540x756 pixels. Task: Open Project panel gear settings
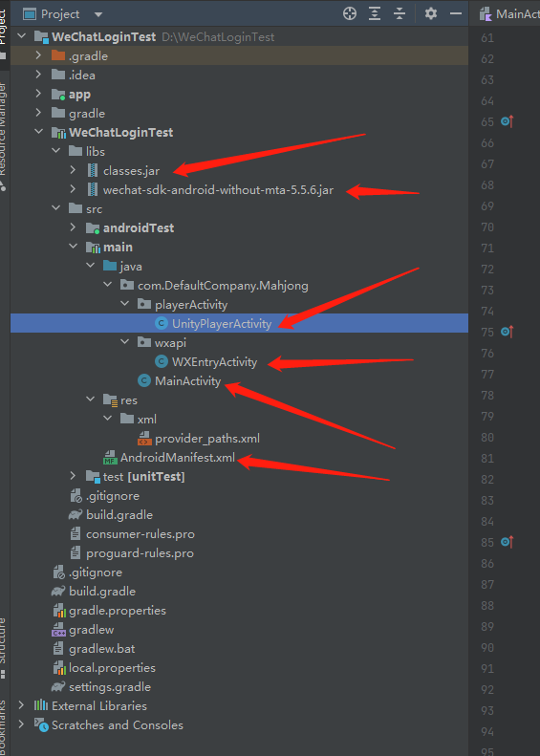pyautogui.click(x=431, y=13)
